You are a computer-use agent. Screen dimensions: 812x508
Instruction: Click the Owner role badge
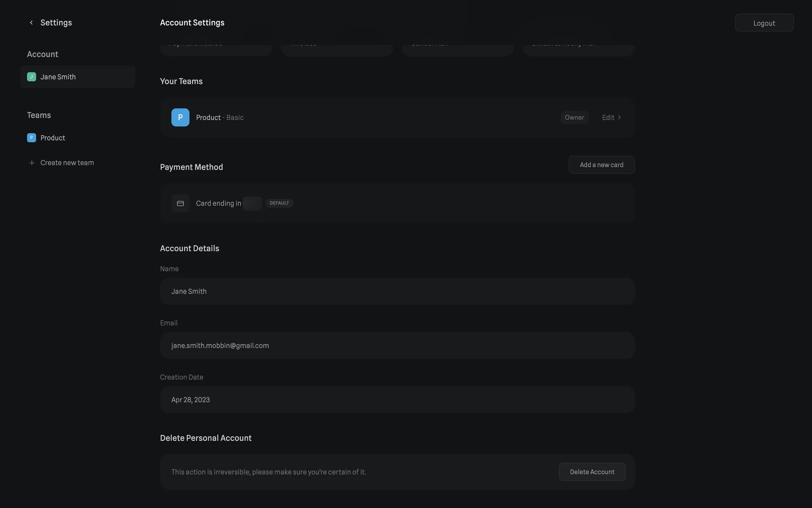(574, 118)
